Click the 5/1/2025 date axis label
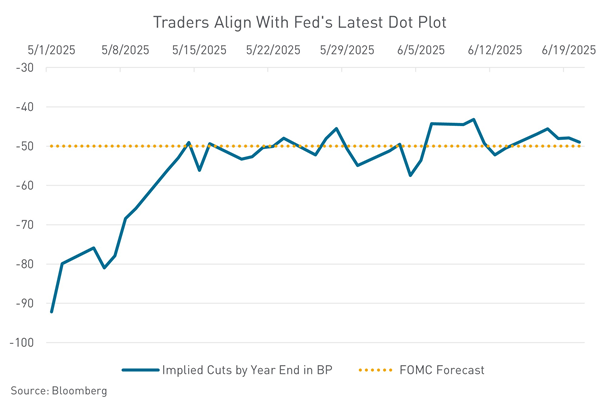The width and height of the screenshot is (601, 401). 52,48
